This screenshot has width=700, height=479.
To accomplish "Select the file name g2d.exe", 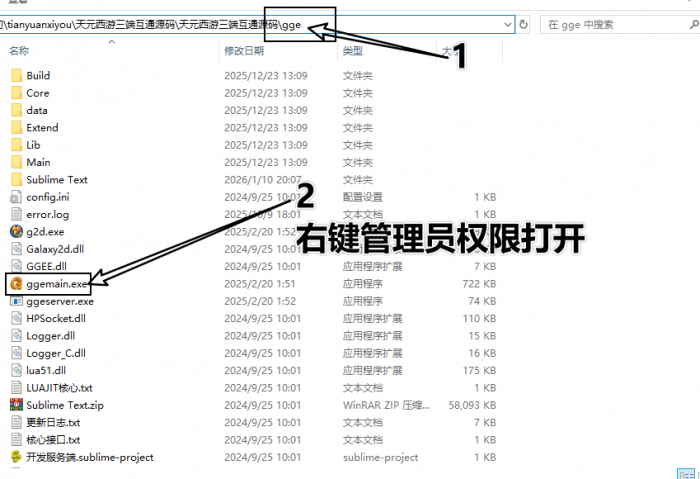I will click(45, 232).
